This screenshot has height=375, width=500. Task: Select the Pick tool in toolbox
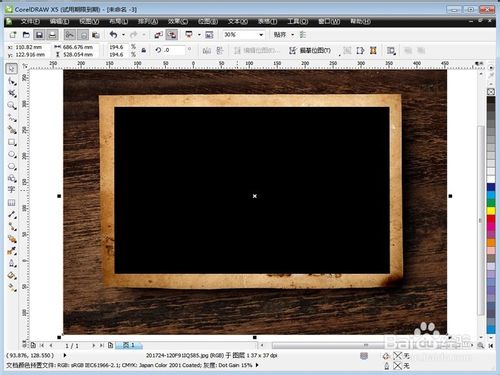pyautogui.click(x=12, y=69)
